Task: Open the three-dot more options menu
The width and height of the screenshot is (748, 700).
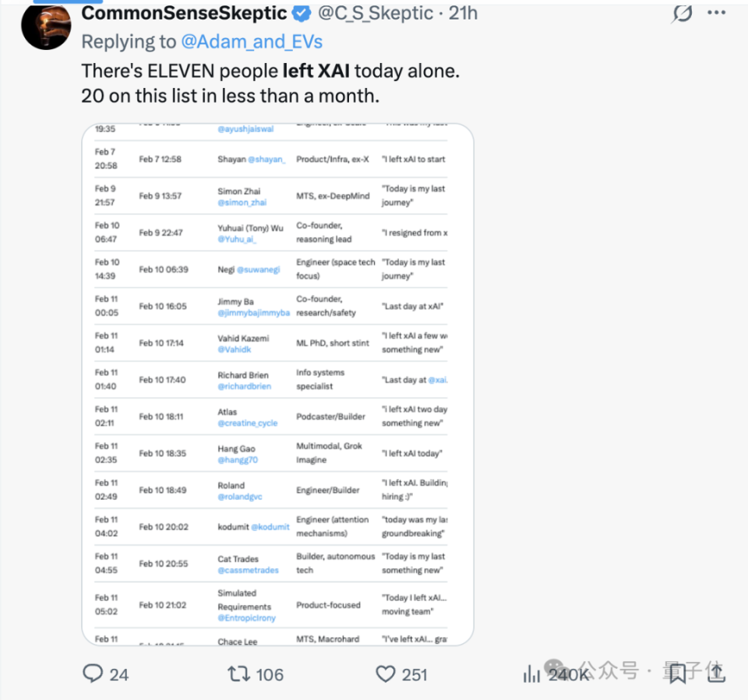Action: 716,13
